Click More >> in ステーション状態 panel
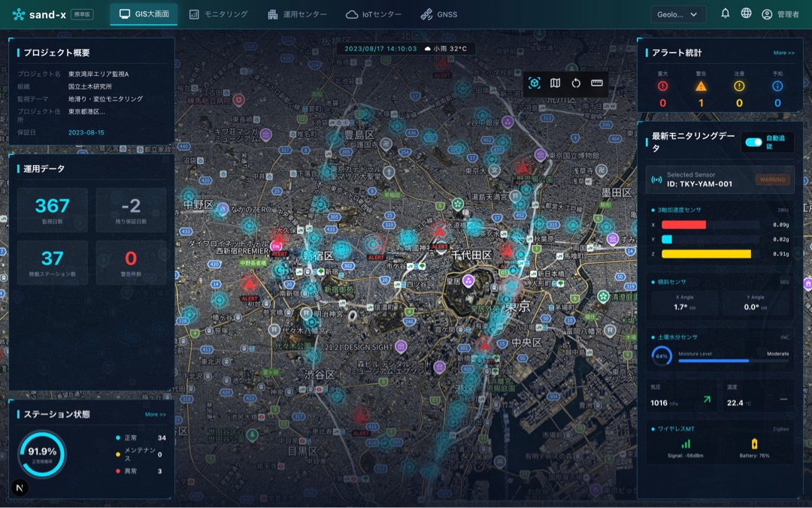 156,414
